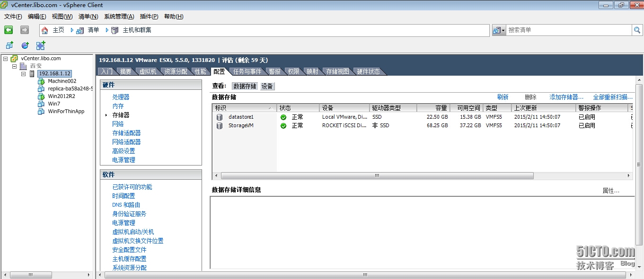Open the 帮助(H) menu
This screenshot has width=644, height=279.
pos(174,17)
